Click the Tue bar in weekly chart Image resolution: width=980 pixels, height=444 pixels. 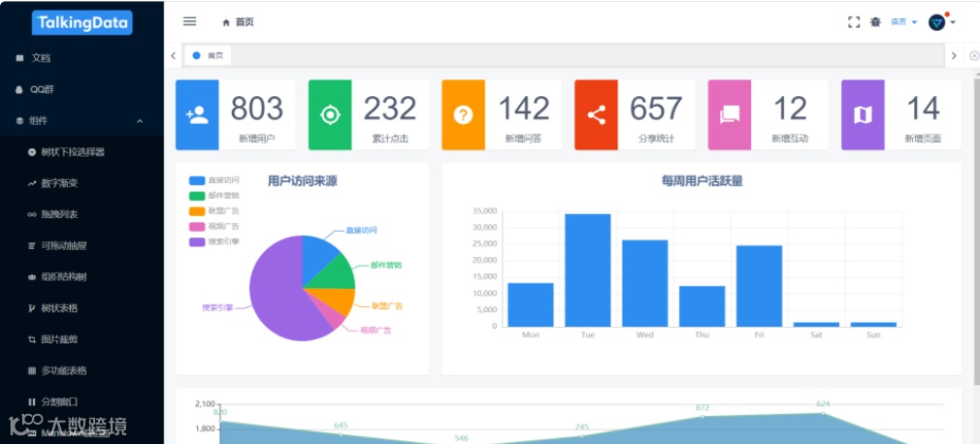[x=587, y=270]
